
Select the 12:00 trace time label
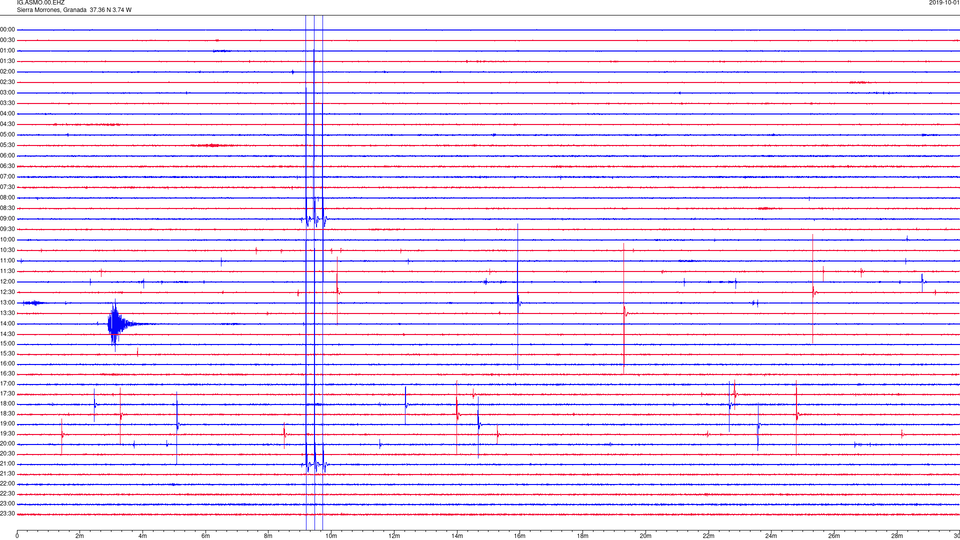pyautogui.click(x=7, y=282)
